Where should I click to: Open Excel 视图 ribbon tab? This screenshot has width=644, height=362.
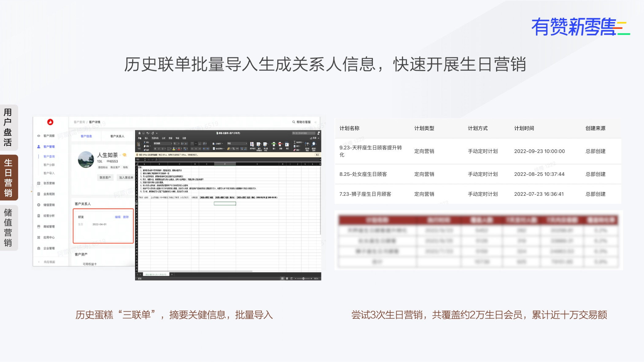tap(184, 138)
